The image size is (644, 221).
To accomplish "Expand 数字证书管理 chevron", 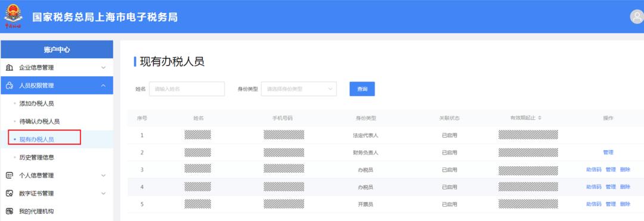I will tap(104, 194).
